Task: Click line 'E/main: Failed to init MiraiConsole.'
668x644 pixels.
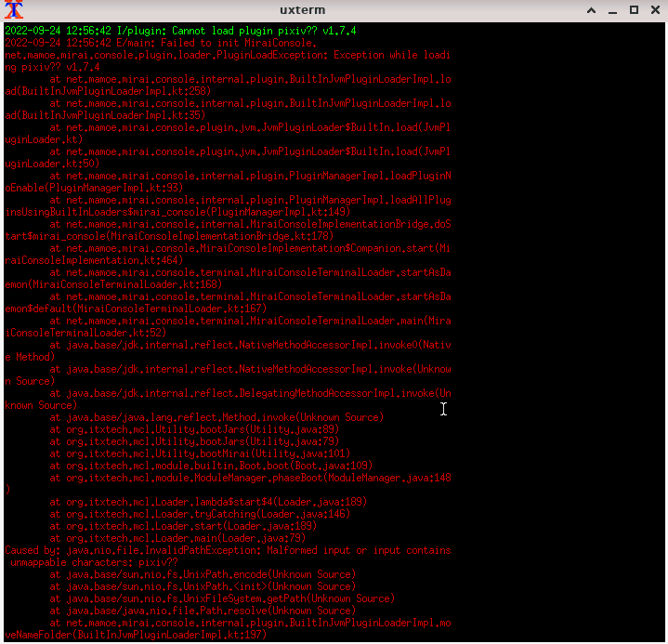Action: click(x=161, y=43)
